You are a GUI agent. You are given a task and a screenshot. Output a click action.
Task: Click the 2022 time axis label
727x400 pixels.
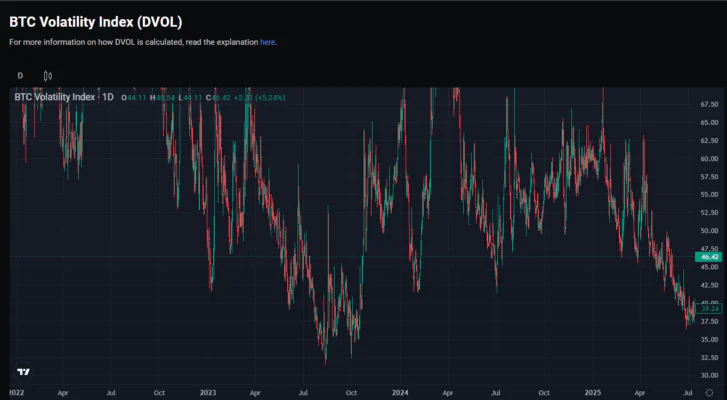(x=19, y=394)
